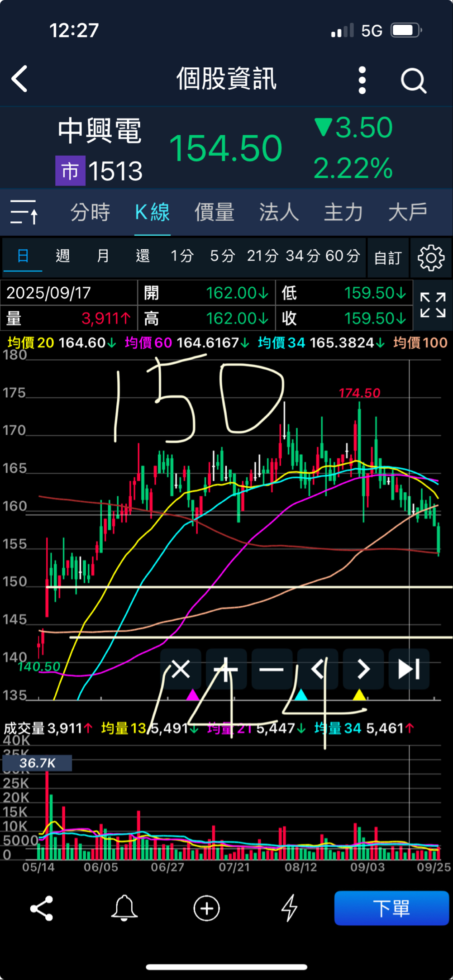Zoom out chart with minus button

pos(272,669)
